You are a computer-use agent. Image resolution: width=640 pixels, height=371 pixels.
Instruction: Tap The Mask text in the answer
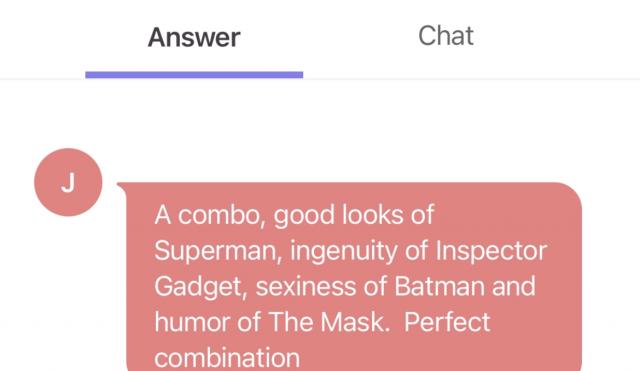click(x=327, y=322)
